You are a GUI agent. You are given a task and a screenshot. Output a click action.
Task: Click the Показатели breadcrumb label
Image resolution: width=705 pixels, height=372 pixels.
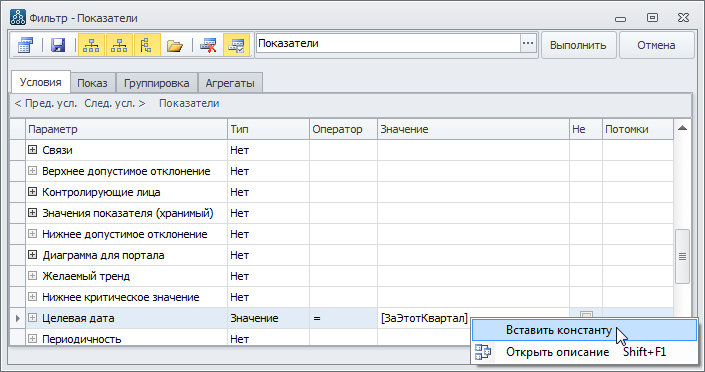[189, 103]
